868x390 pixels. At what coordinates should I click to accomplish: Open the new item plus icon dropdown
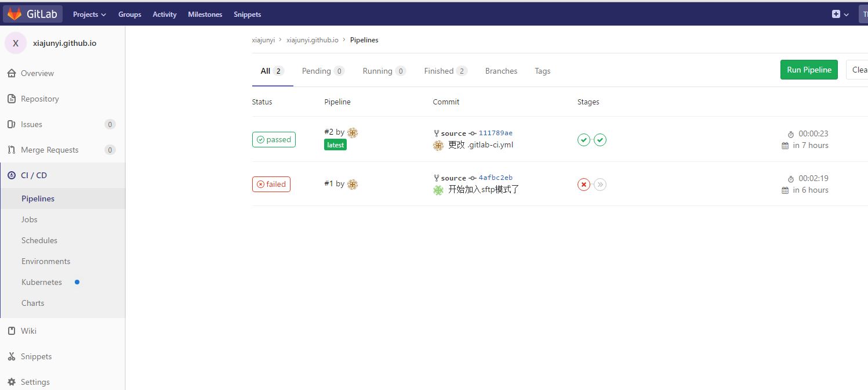coord(840,14)
